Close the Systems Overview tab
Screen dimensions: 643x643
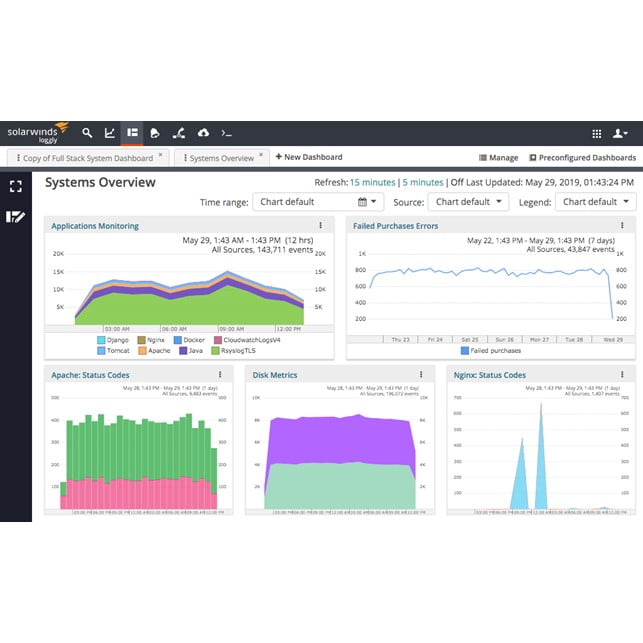(x=262, y=155)
